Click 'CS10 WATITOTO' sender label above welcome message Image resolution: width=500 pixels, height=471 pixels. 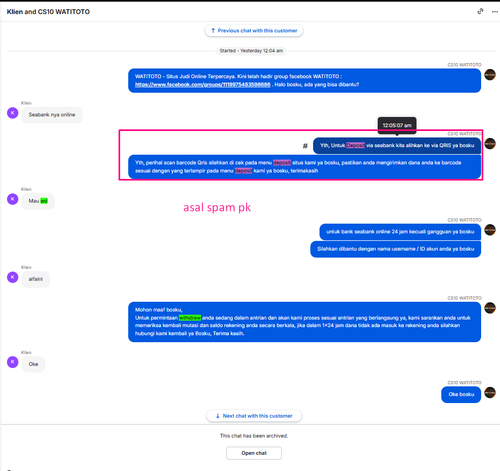[464, 65]
